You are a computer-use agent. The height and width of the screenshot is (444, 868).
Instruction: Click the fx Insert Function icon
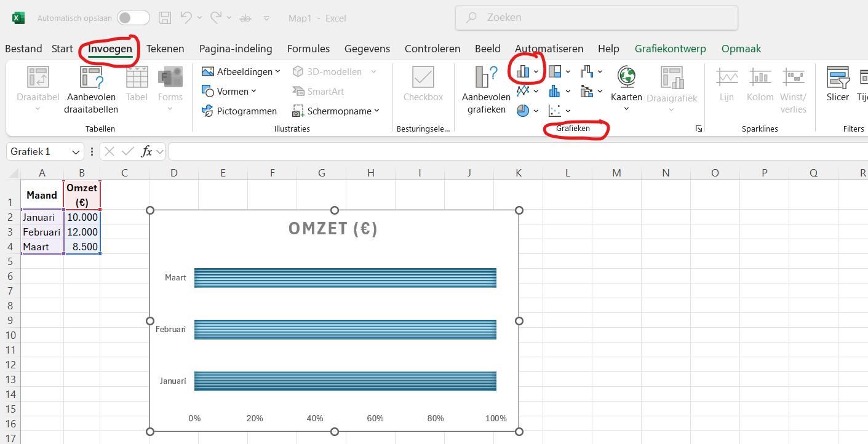pos(147,151)
